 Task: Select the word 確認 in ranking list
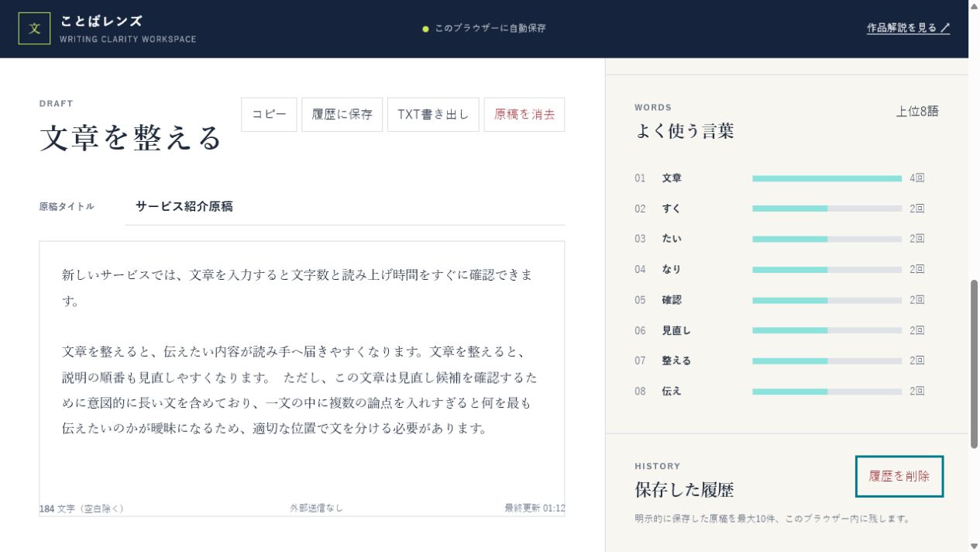[672, 300]
